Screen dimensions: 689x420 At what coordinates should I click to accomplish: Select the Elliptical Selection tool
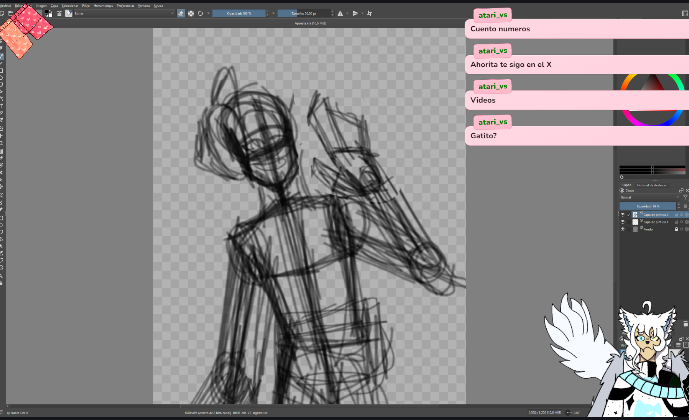pyautogui.click(x=2, y=225)
